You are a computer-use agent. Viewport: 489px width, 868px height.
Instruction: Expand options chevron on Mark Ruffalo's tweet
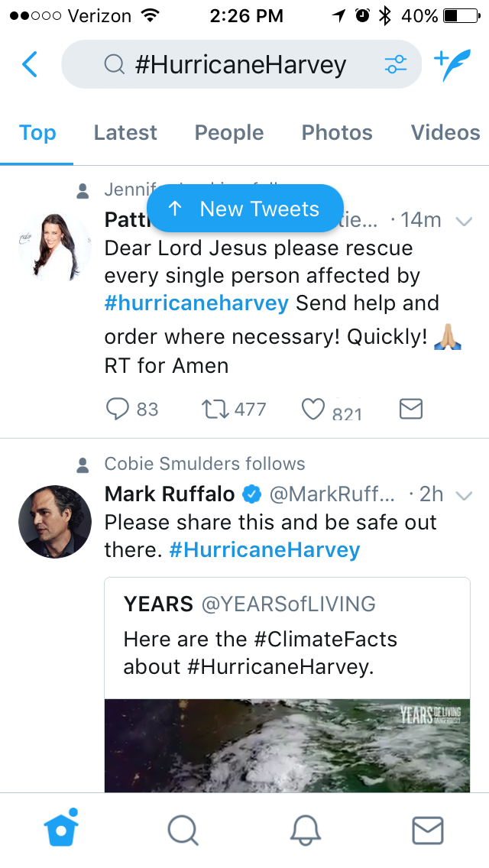click(x=463, y=495)
